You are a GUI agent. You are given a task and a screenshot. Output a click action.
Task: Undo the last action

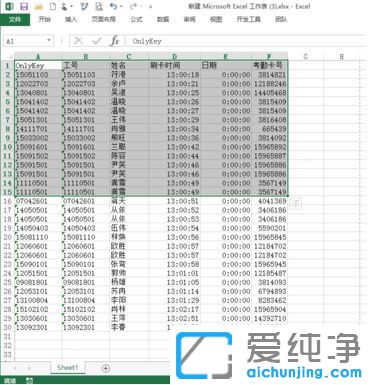click(114, 6)
